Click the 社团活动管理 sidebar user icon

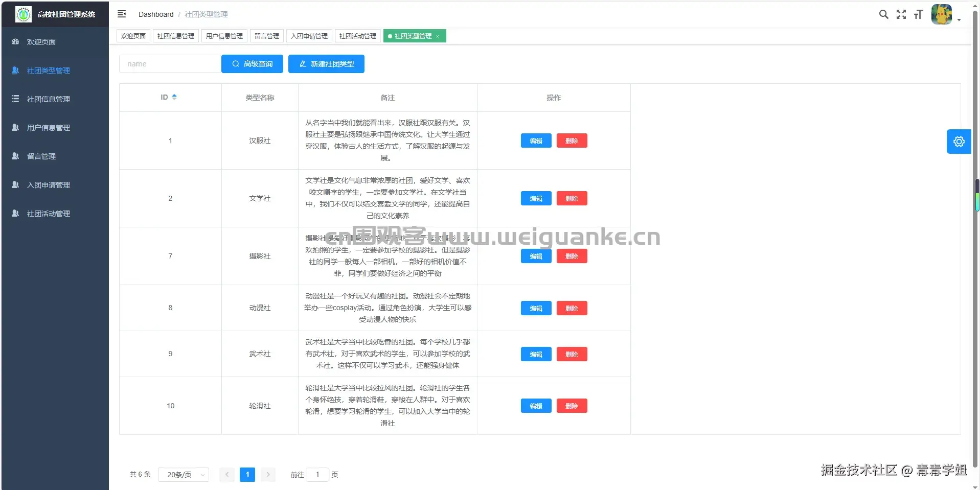(x=15, y=213)
